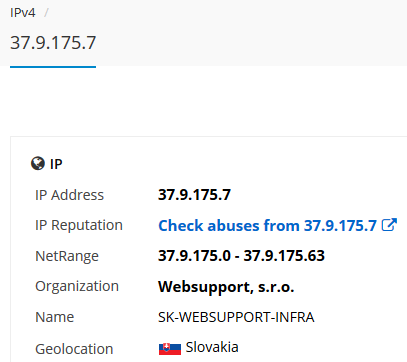This screenshot has height=362, width=407.
Task: Click the SK-WEBSUPPORT-INFRA name value
Action: coord(236,317)
